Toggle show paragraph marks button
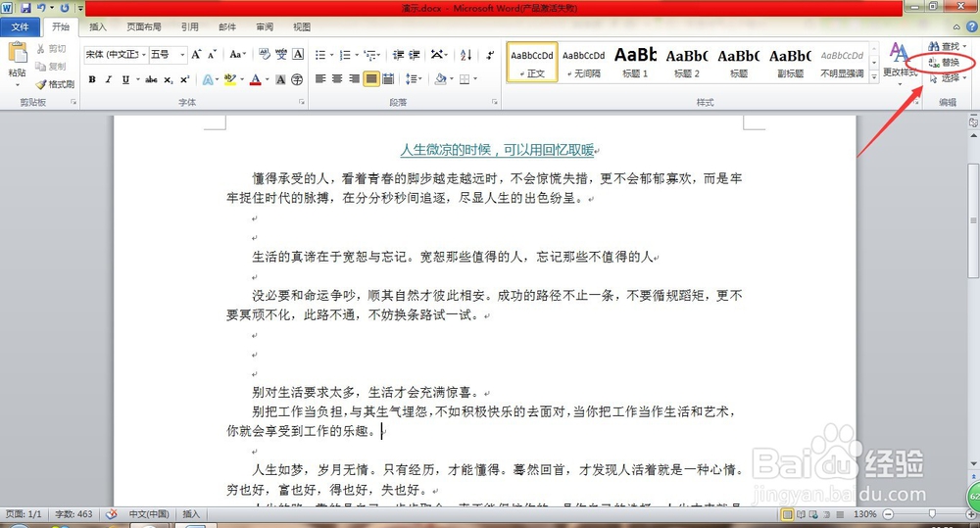This screenshot has width=980, height=528. pos(491,55)
